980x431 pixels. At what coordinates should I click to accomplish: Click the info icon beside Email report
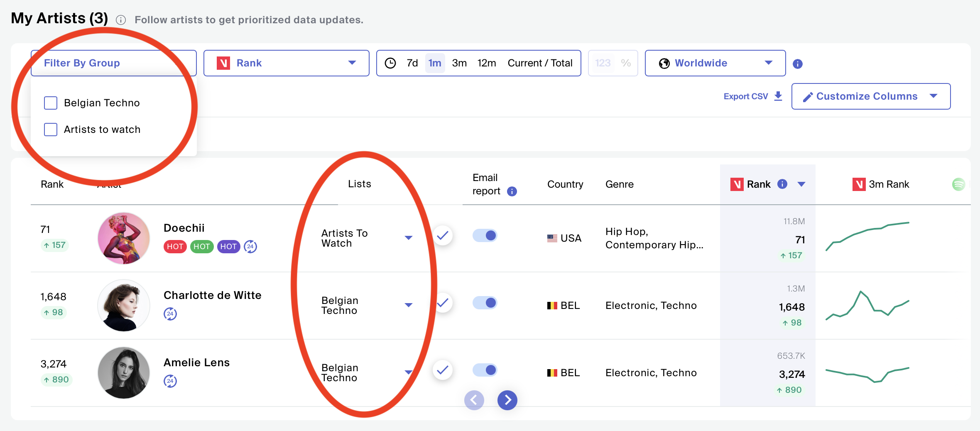click(x=512, y=191)
